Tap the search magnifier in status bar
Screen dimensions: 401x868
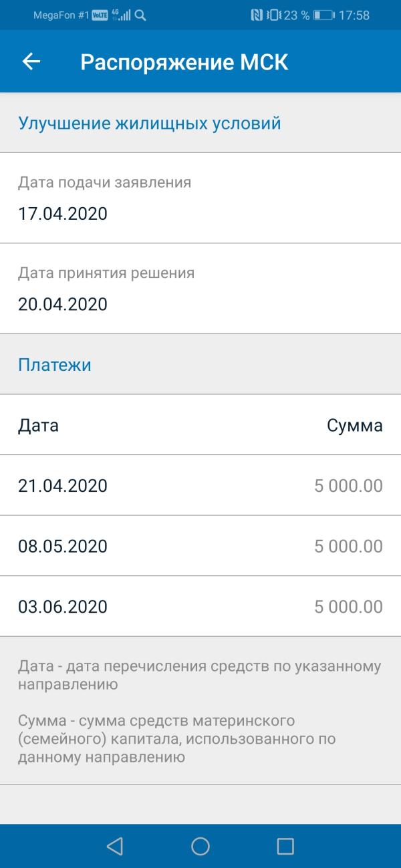[x=140, y=15]
